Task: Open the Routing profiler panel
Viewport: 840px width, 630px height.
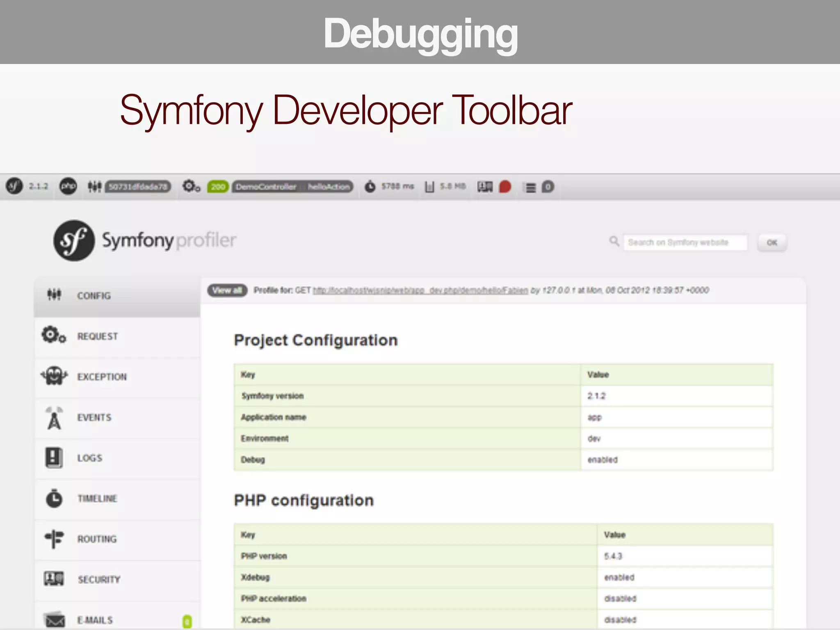Action: click(117, 539)
